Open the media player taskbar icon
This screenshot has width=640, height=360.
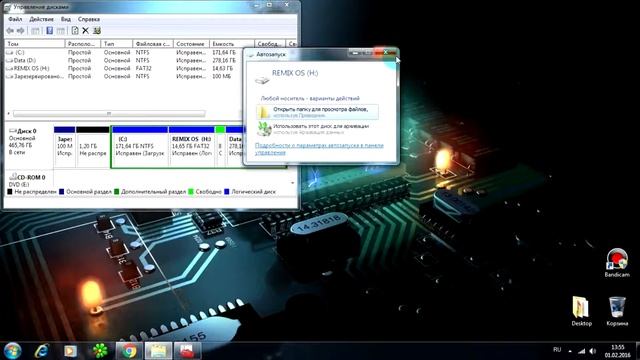click(70, 351)
